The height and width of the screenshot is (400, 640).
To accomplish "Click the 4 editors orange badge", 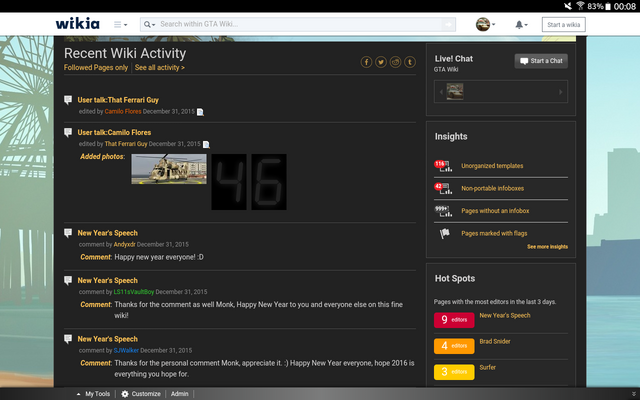I will coord(454,346).
